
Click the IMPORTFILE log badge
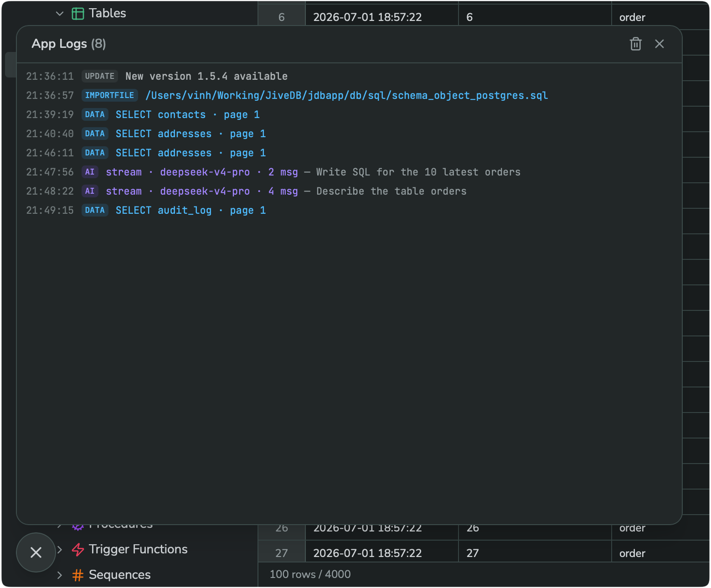point(109,95)
